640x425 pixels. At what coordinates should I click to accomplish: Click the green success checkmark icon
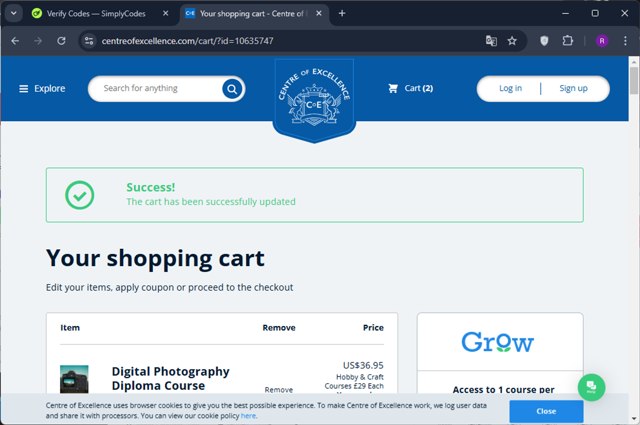pyautogui.click(x=80, y=195)
